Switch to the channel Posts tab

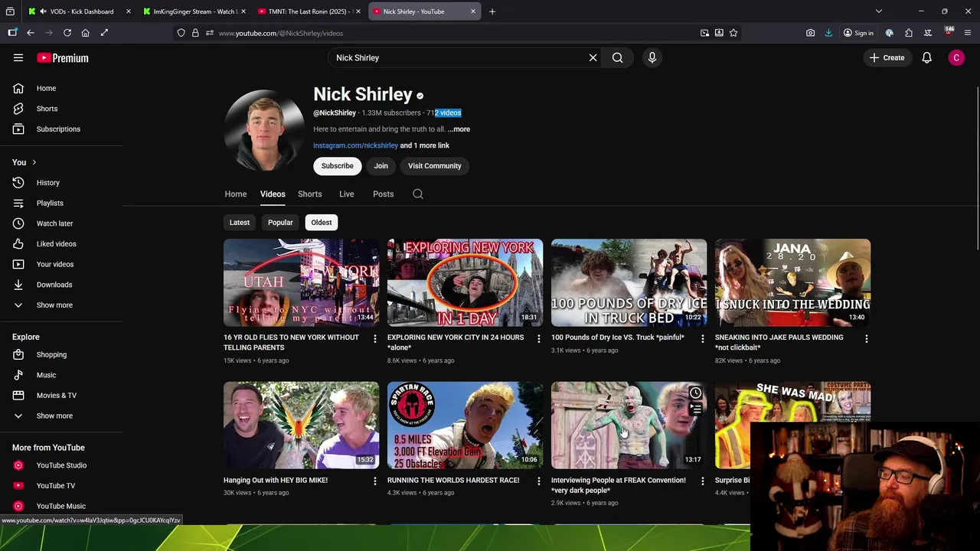pos(384,194)
